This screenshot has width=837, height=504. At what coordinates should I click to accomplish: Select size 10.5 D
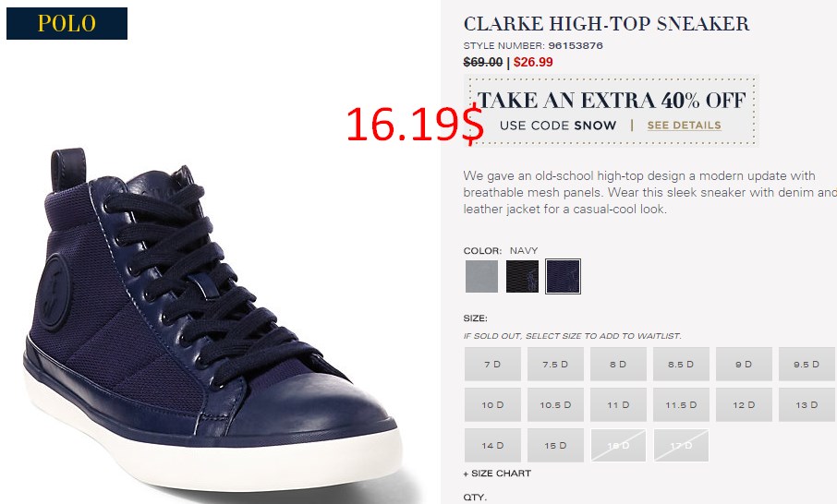pyautogui.click(x=555, y=405)
